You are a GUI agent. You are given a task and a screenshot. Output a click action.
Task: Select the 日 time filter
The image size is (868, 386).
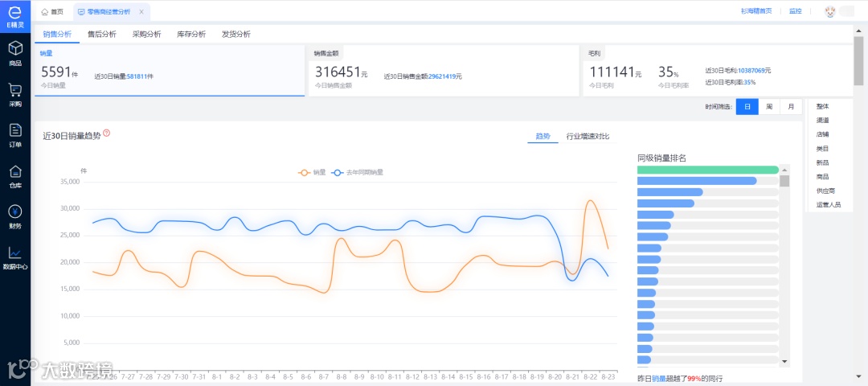(747, 107)
